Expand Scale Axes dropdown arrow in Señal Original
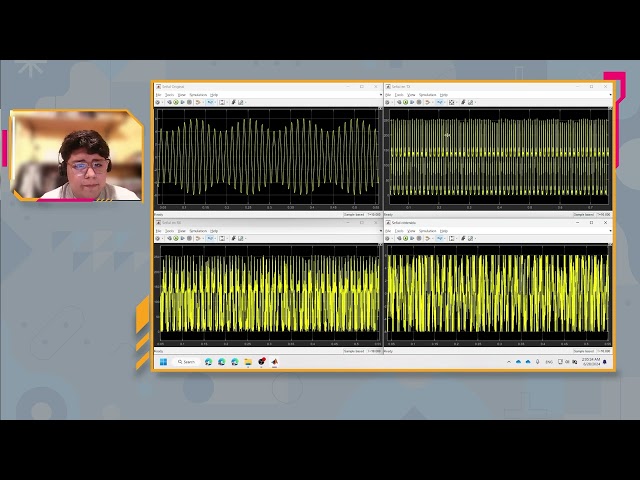 point(227,102)
